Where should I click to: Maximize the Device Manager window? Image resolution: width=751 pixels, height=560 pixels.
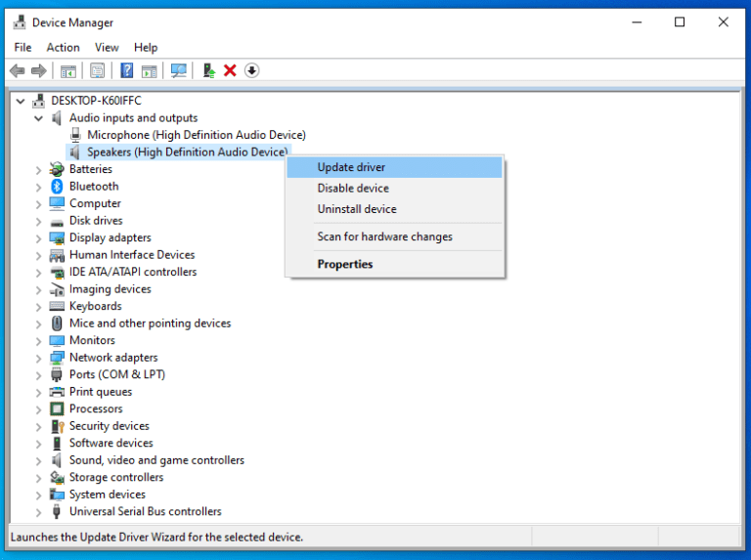coord(680,22)
